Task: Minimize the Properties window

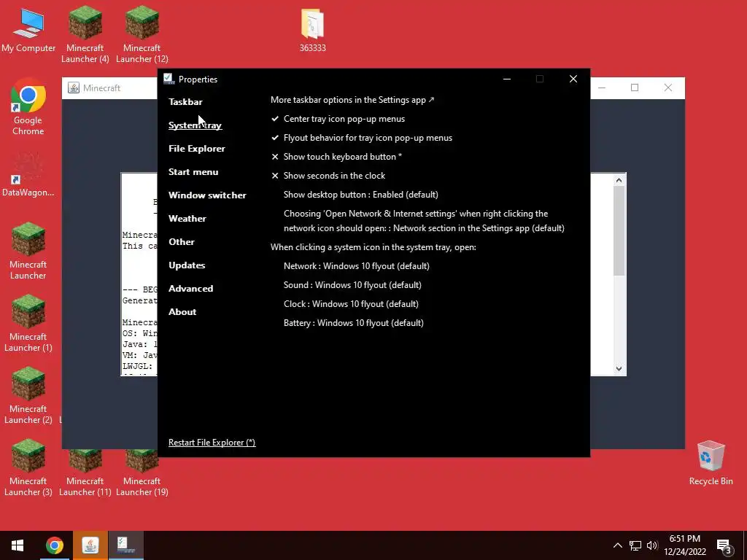Action: click(507, 79)
